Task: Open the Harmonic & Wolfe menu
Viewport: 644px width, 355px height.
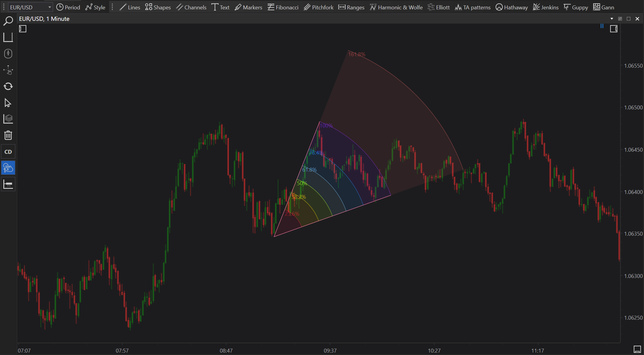Action: pyautogui.click(x=396, y=7)
